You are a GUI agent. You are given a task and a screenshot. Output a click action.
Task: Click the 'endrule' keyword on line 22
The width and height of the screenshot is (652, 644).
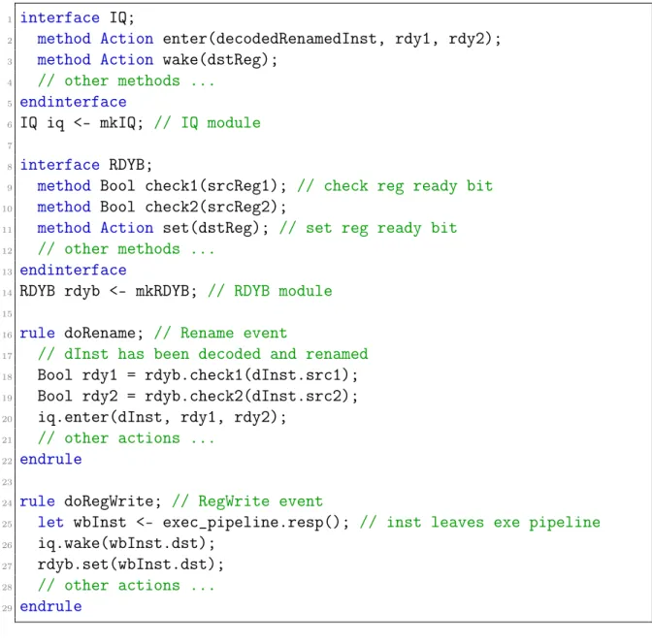50,460
